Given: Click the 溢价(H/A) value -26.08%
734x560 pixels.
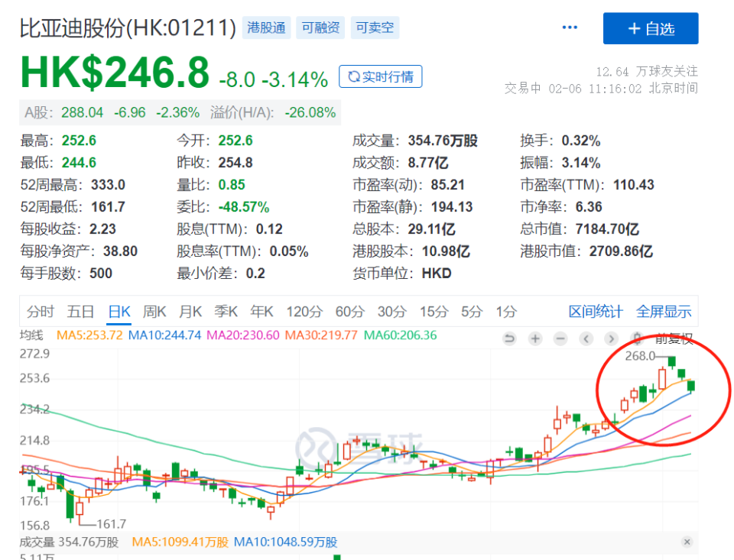Looking at the screenshot, I should (x=310, y=113).
